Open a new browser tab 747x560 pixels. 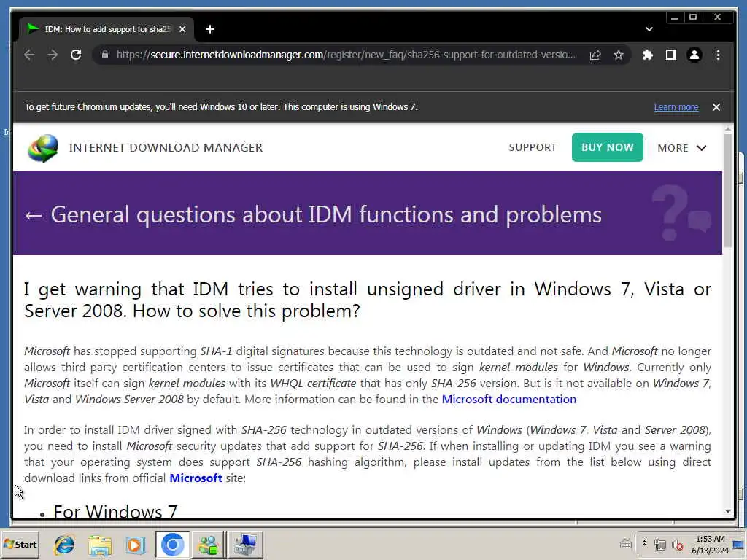click(x=209, y=29)
